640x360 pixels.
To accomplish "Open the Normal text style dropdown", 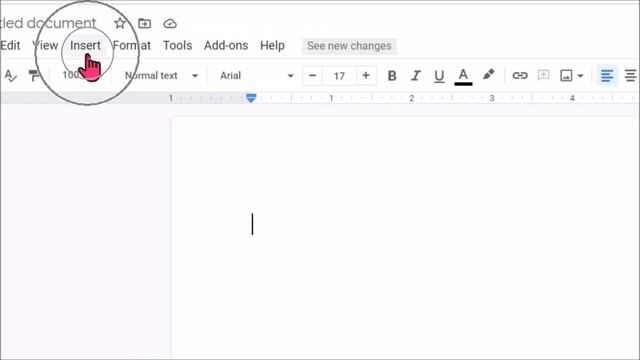I will tap(161, 76).
